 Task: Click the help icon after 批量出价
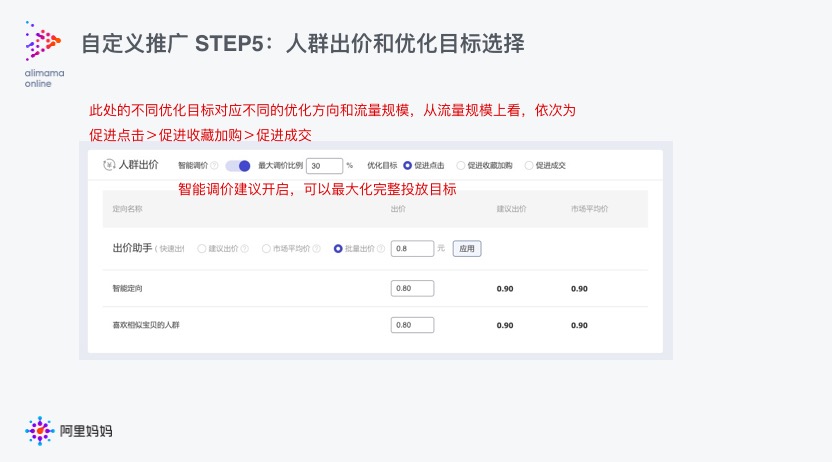tap(380, 249)
